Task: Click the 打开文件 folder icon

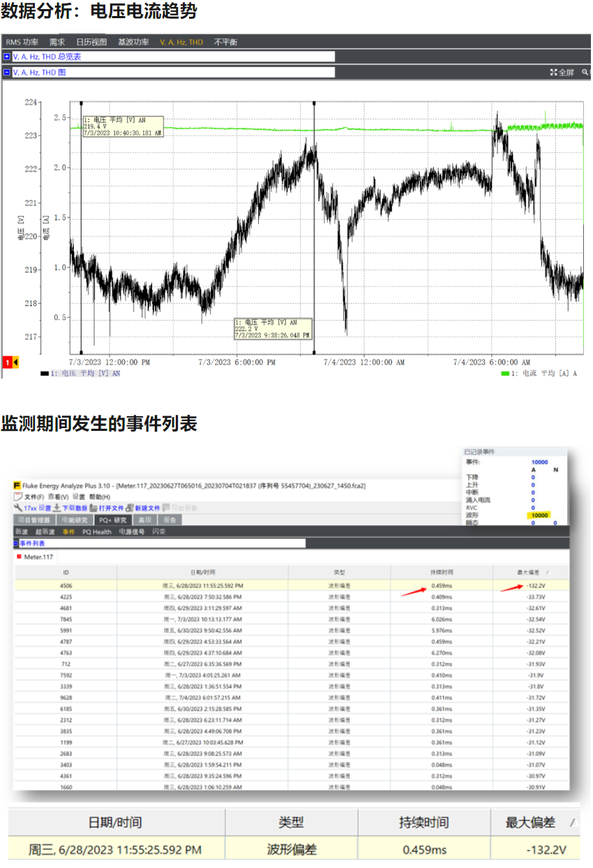Action: point(93,508)
